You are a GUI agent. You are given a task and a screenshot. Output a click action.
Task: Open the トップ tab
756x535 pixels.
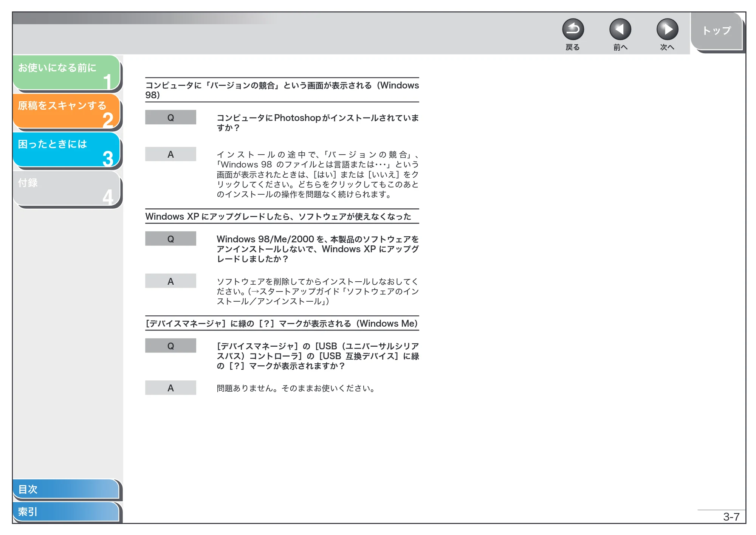click(x=717, y=31)
